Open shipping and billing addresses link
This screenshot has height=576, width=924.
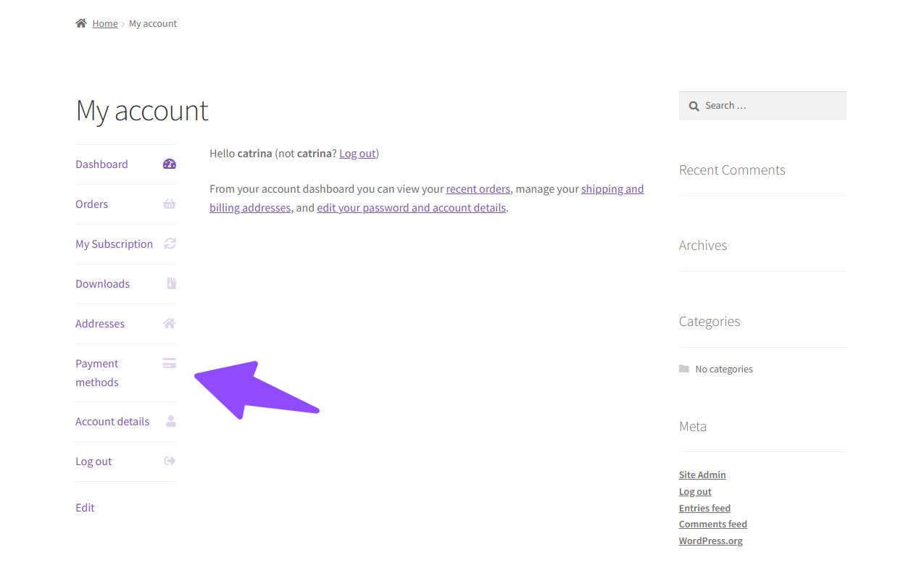(612, 189)
